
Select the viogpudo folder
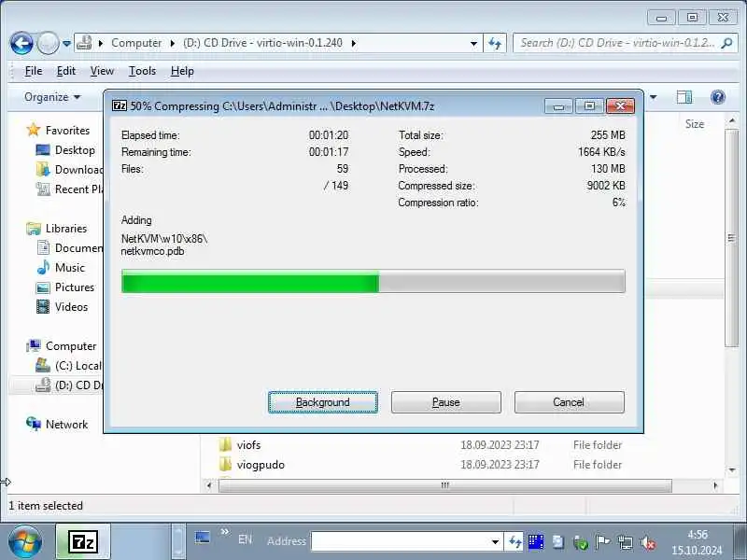261,465
